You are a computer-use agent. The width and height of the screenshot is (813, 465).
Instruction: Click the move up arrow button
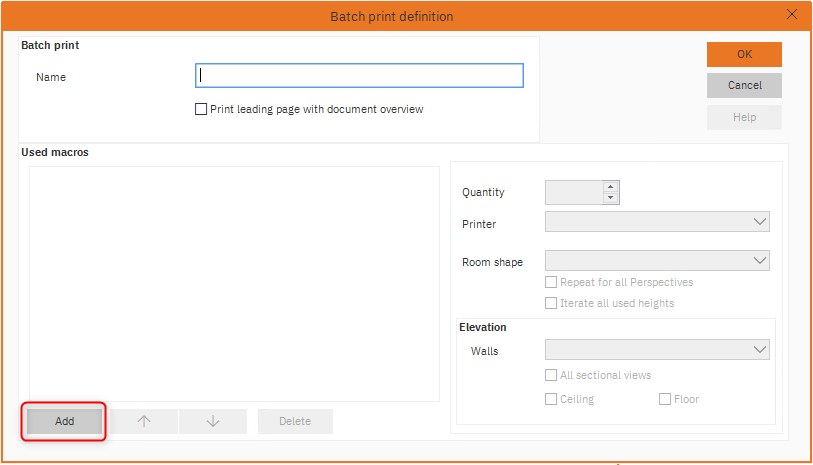143,421
